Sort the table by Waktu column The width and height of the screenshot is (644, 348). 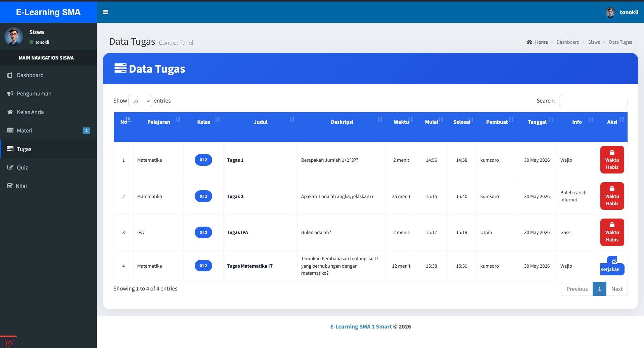point(401,127)
